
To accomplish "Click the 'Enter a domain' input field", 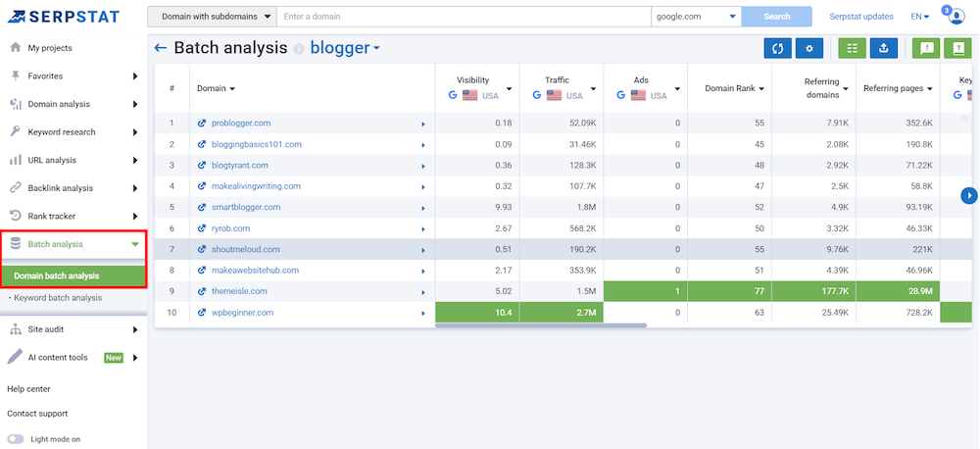I will click(x=463, y=17).
